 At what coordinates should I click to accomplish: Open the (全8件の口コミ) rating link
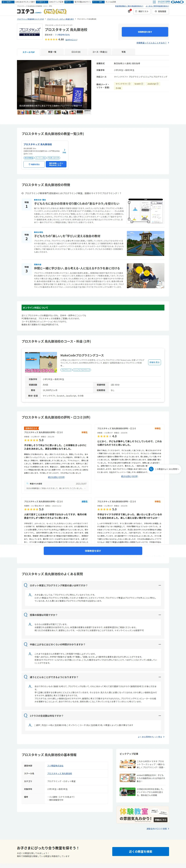pos(71,40)
